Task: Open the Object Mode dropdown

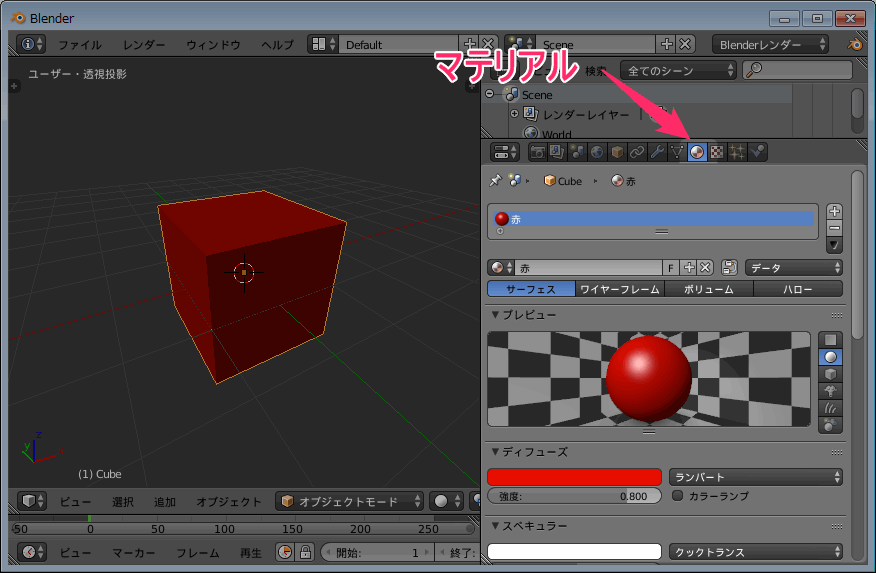Action: tap(349, 501)
